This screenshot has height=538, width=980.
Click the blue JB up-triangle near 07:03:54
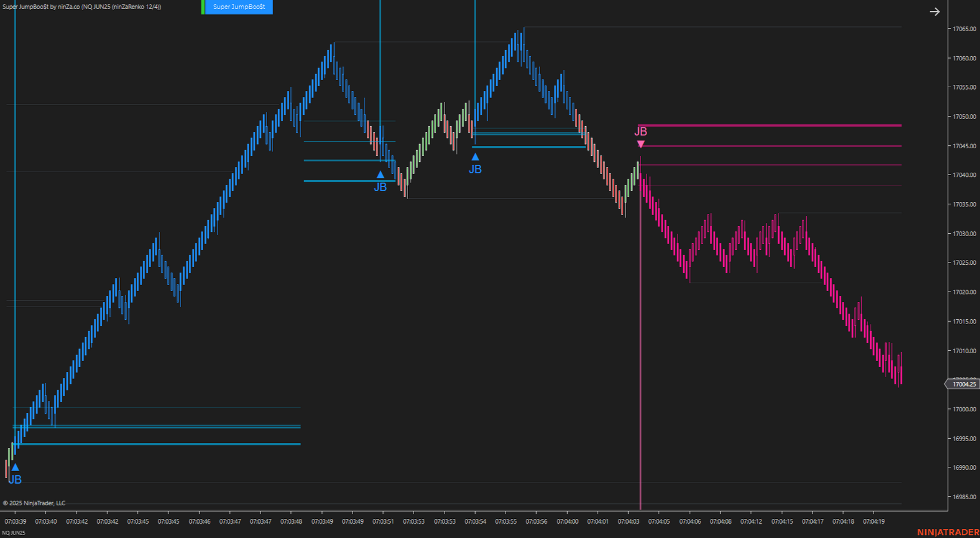[475, 157]
